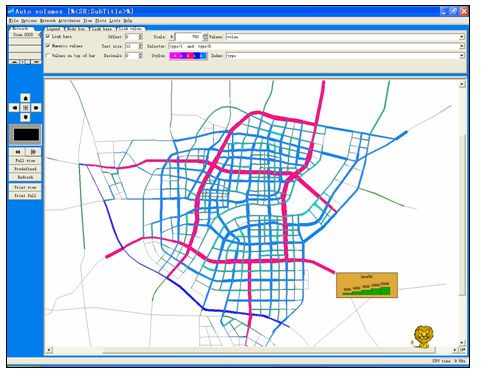This screenshot has height=379, width=481.
Task: Uncheck the Link bars checkbox
Action: pyautogui.click(x=48, y=36)
